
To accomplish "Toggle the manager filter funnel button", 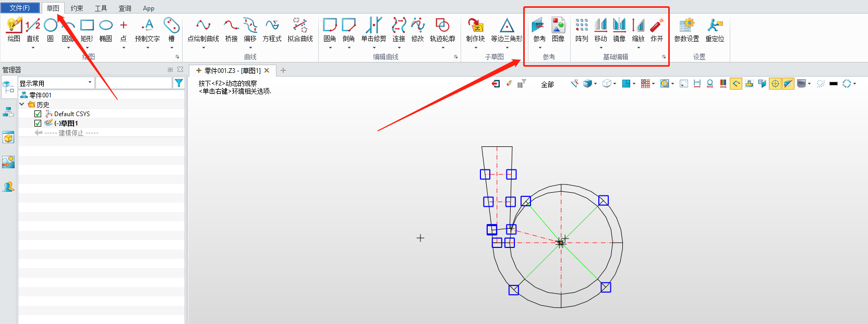I will click(179, 83).
